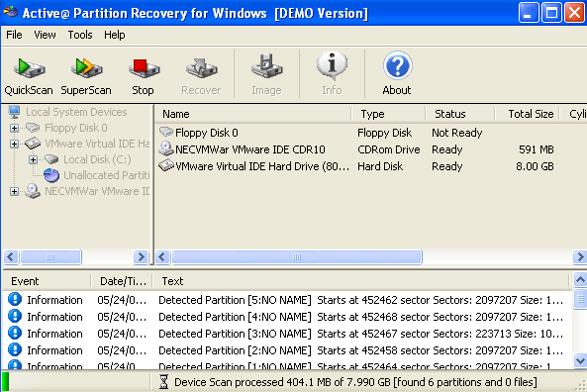The image size is (587, 392).
Task: Expand the Floppy Disk 0 tree node
Action: coord(14,128)
